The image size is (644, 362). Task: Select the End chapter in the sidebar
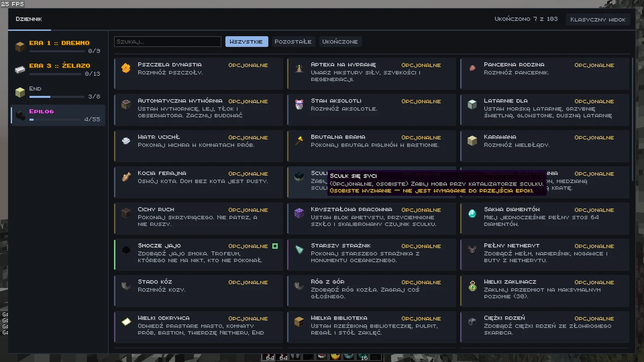pos(58,92)
